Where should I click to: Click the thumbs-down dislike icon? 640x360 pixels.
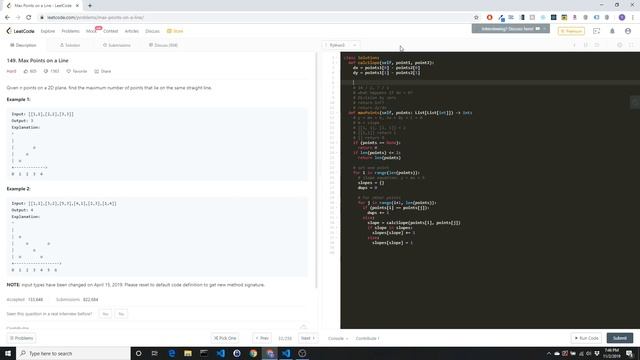coord(46,71)
